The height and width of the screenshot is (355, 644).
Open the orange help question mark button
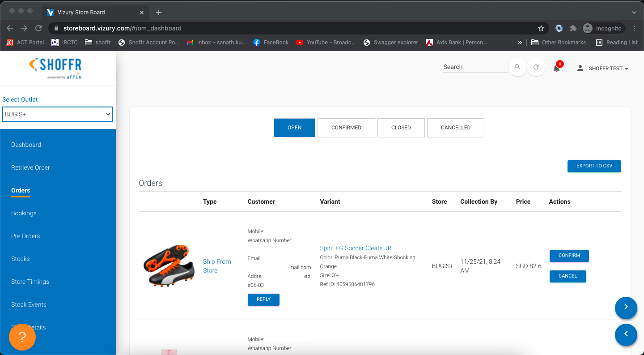pyautogui.click(x=22, y=337)
